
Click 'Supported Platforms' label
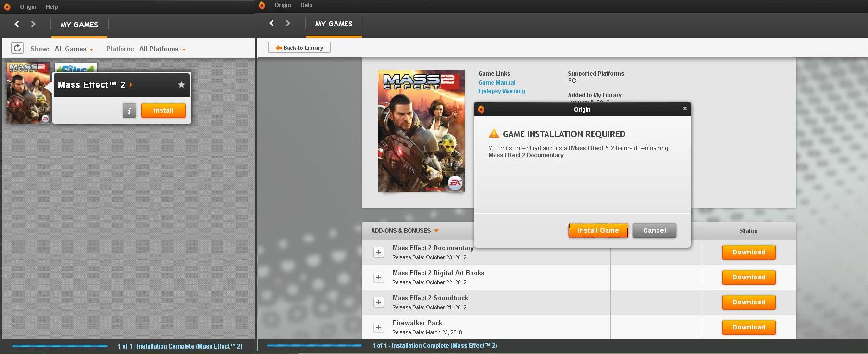pos(596,74)
